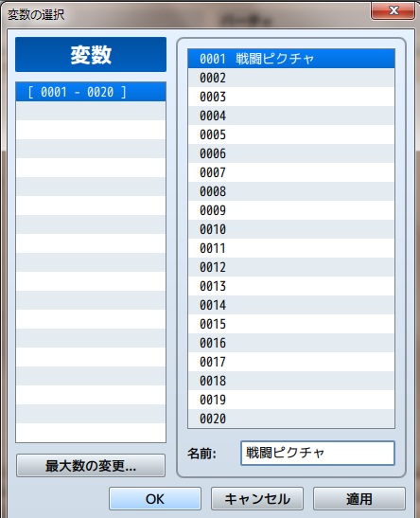Select variable row 0013
Screen dimensions: 420x518
click(x=291, y=286)
